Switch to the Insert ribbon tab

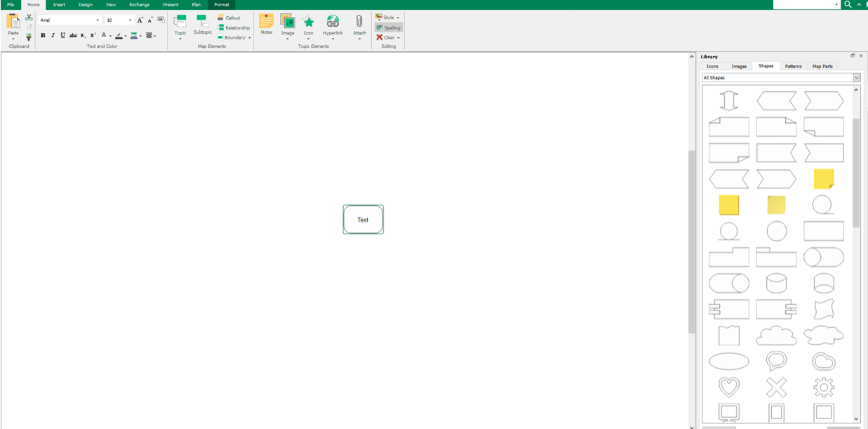[x=59, y=4]
